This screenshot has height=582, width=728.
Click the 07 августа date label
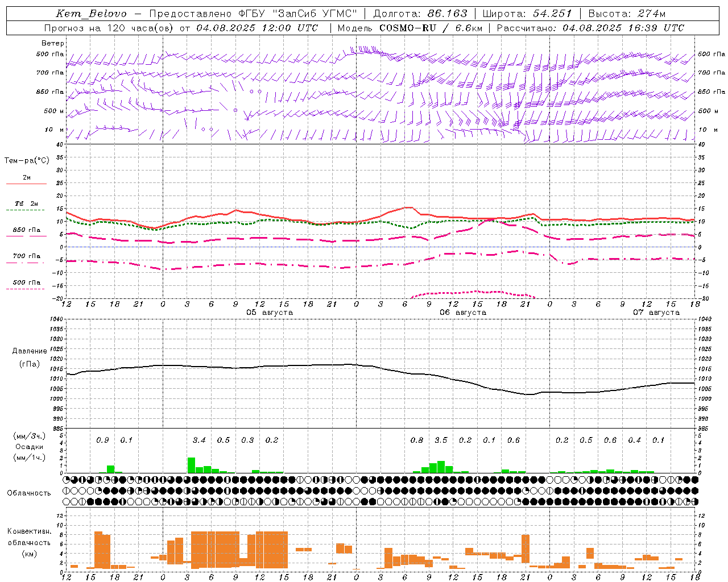656,313
